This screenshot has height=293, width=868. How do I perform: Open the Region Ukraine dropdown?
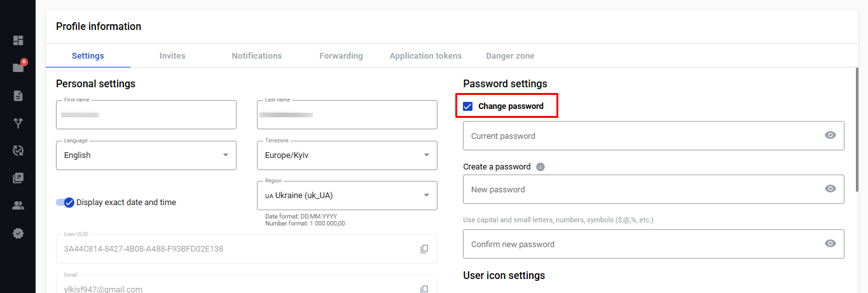[347, 196]
